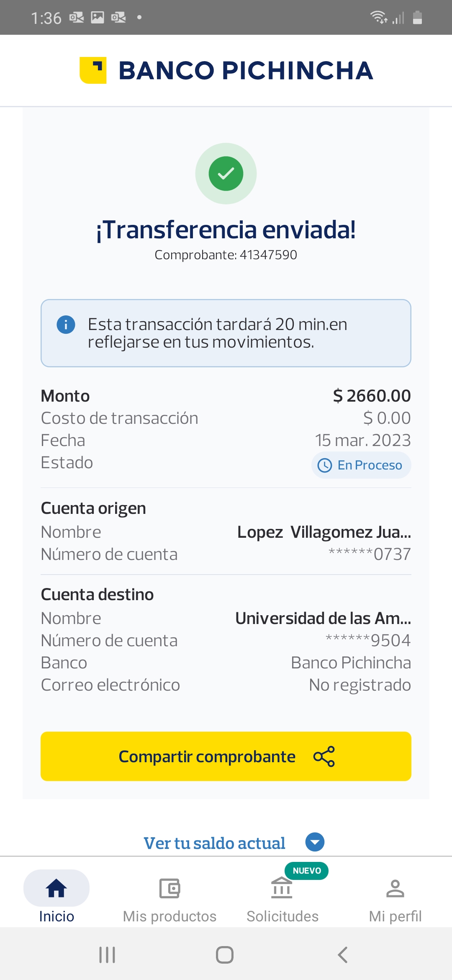Open Mis productos wallet icon
452x980 pixels.
(x=169, y=888)
